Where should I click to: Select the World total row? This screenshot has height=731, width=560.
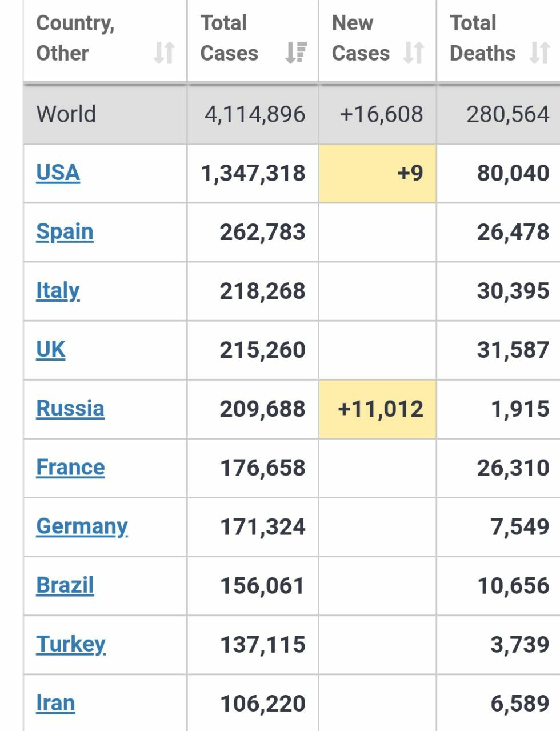[x=66, y=114]
